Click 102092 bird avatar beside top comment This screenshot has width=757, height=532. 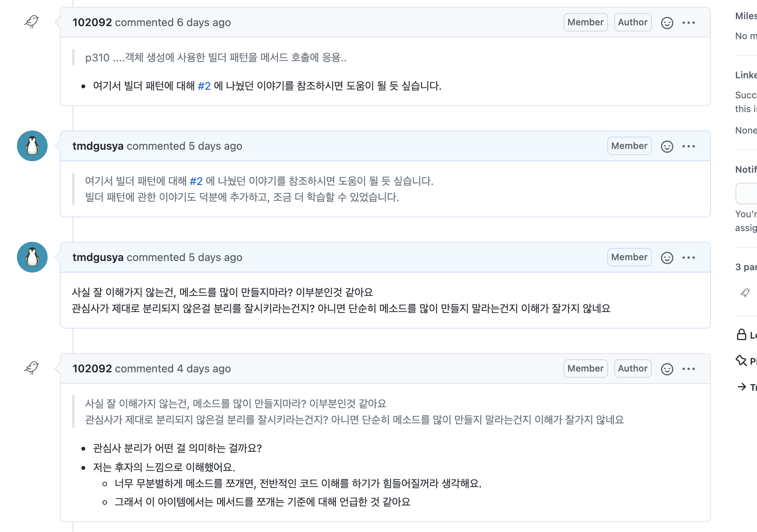pos(31,21)
